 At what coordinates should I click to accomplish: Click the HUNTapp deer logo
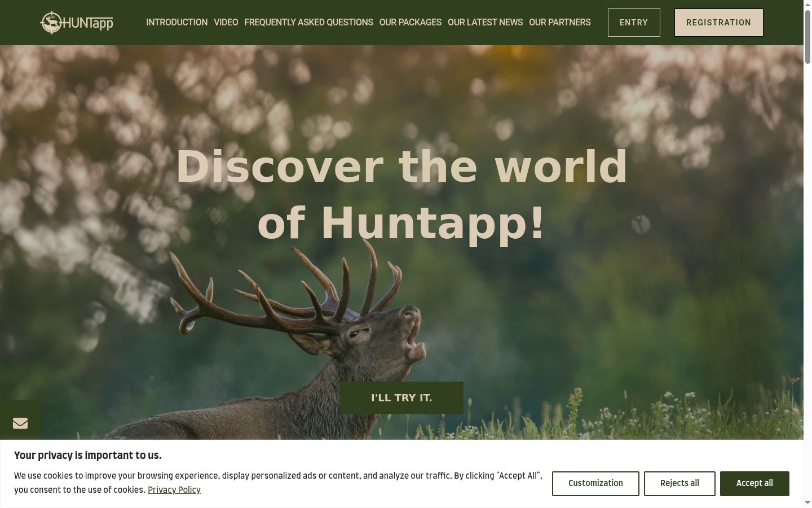point(77,23)
